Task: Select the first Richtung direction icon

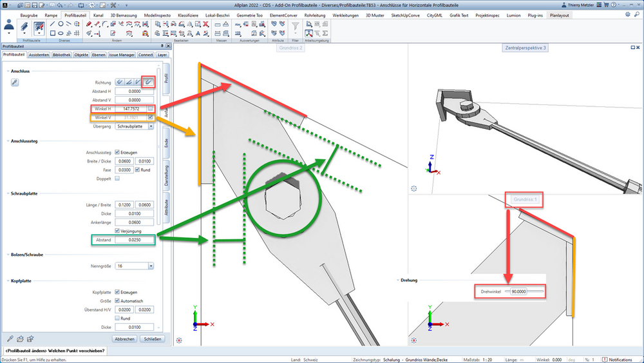Action: 120,83
